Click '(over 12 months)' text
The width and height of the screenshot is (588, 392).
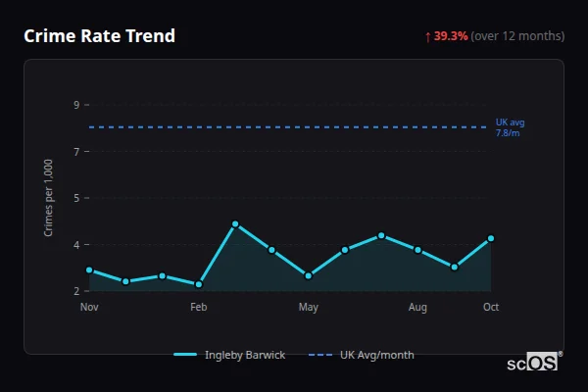(517, 36)
